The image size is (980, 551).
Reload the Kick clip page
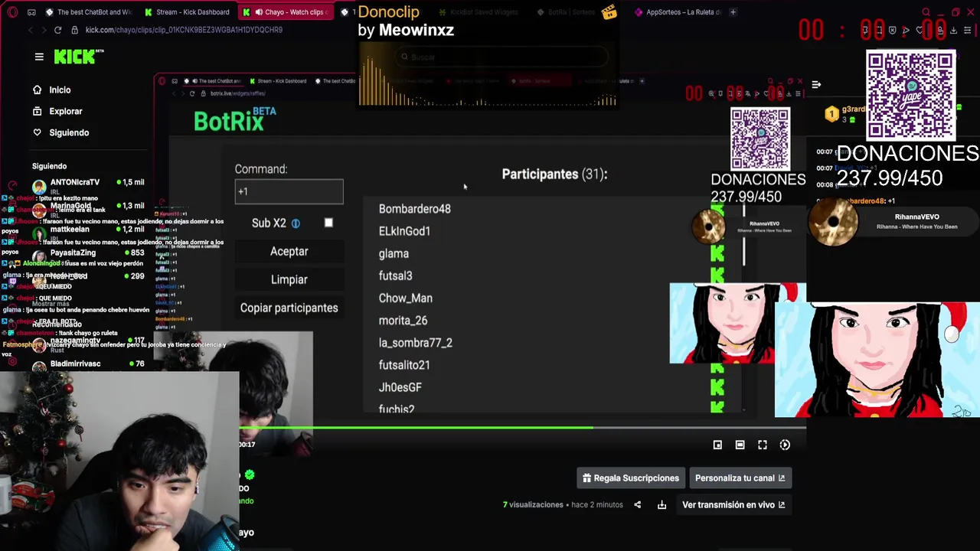tap(57, 30)
